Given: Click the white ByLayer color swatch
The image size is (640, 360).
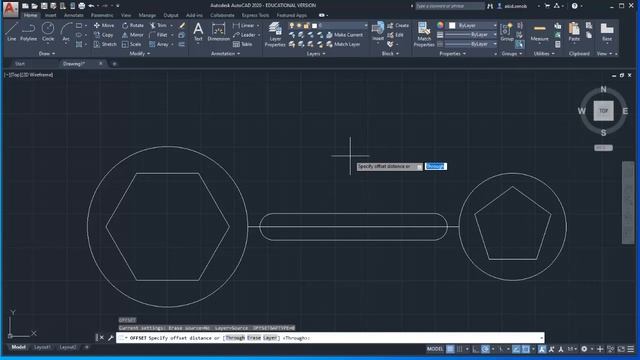Looking at the screenshot, I should (452, 25).
